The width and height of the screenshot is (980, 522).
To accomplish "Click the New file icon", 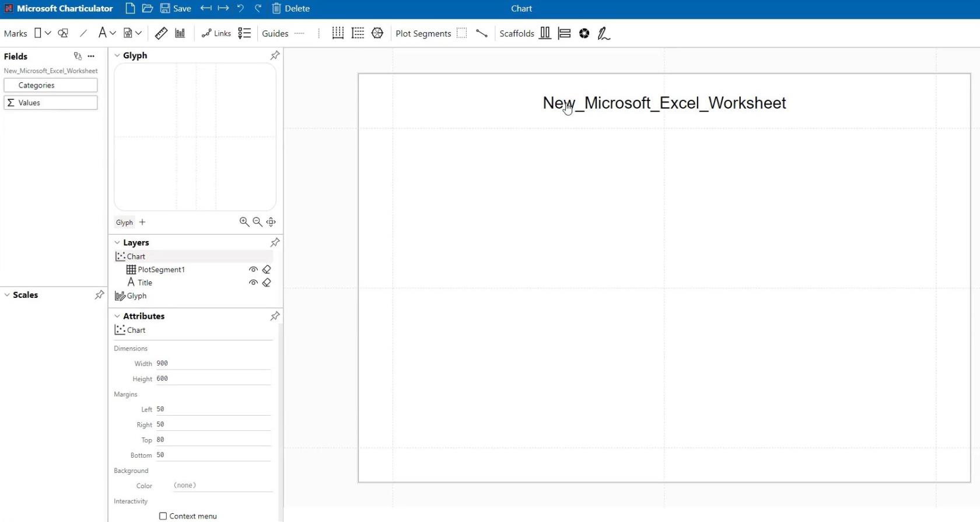I will coord(130,8).
